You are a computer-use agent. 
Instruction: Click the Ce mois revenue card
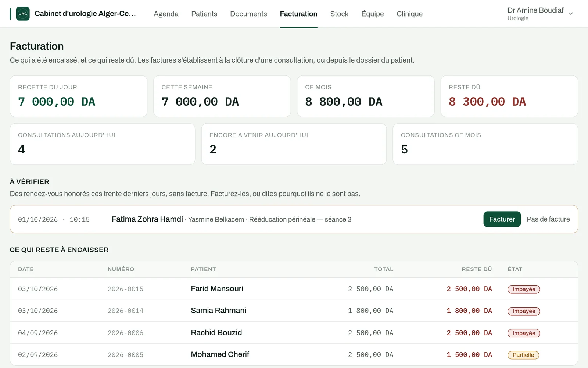click(x=366, y=96)
